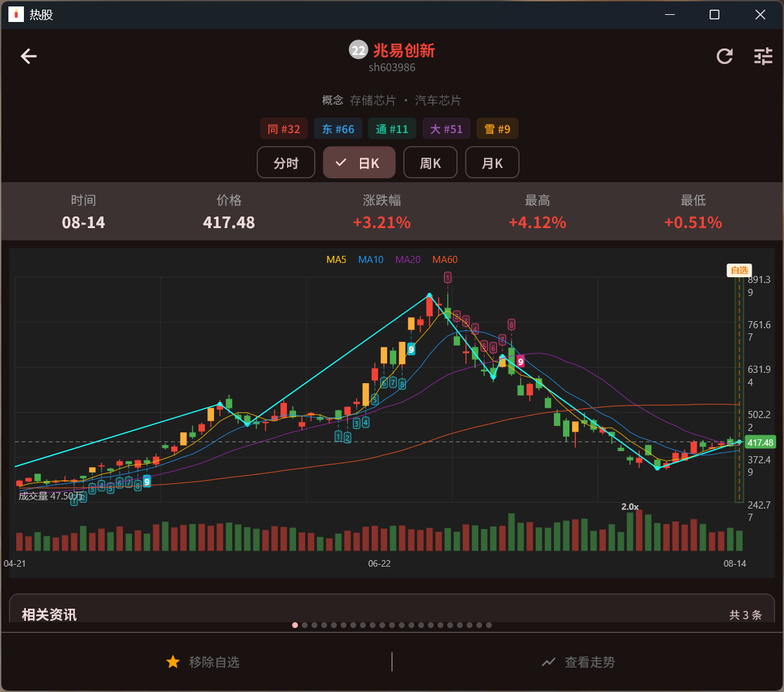This screenshot has height=692, width=784.
Task: Click the 自选 marker on the chart
Action: click(739, 270)
